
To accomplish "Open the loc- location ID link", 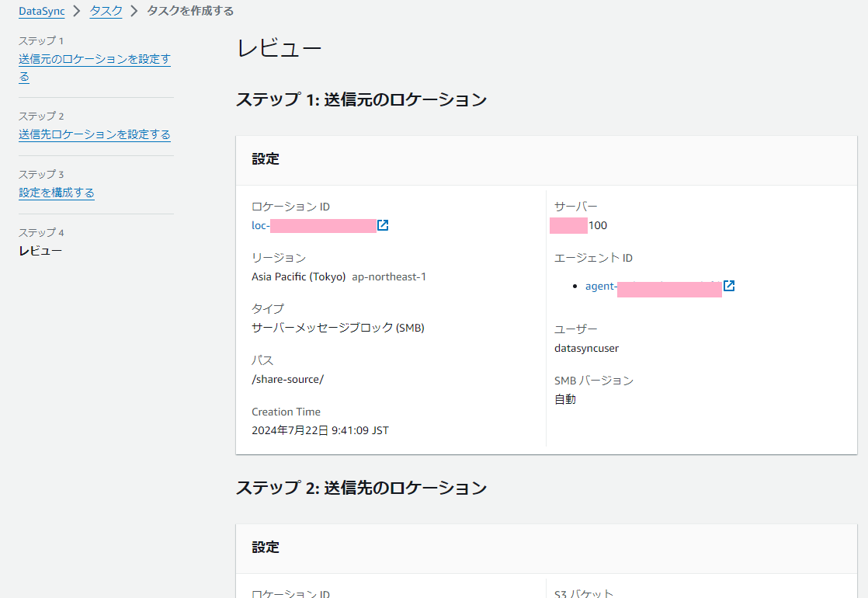I will click(x=314, y=225).
